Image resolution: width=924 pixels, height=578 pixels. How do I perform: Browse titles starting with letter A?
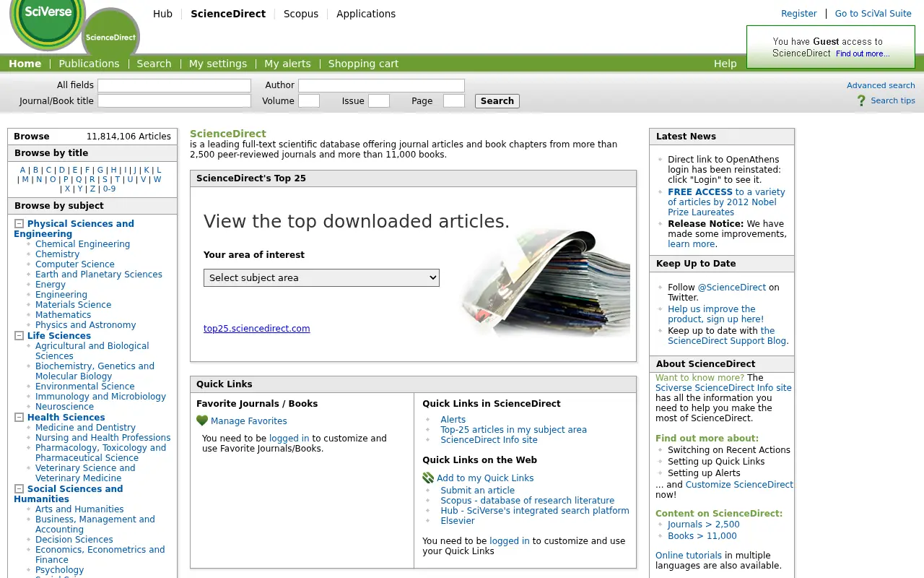point(22,171)
